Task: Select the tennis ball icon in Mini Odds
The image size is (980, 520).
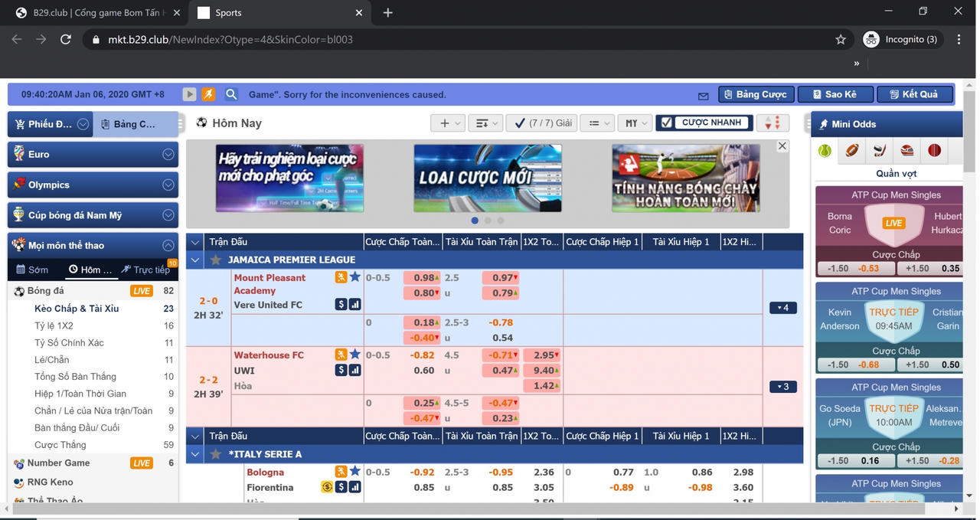Action: coord(825,150)
